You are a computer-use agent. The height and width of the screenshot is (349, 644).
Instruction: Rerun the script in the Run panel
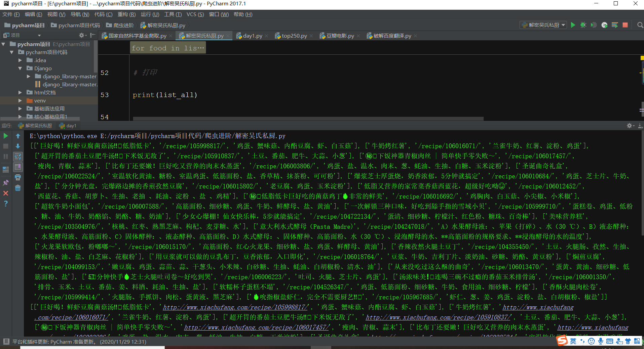point(6,136)
